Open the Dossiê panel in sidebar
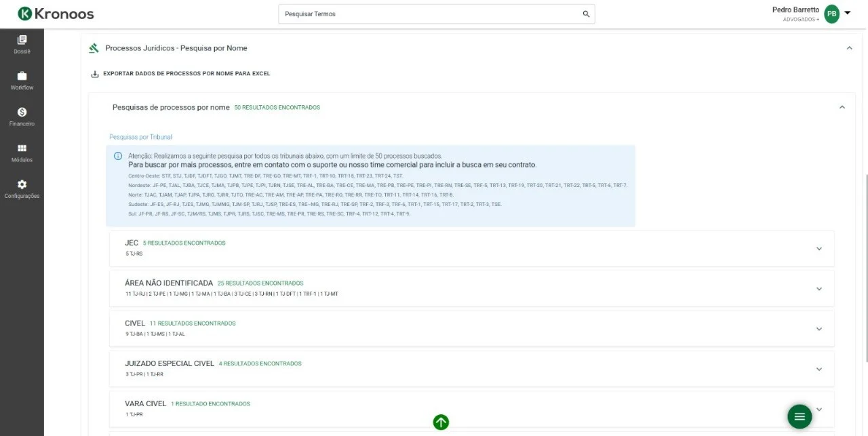868x436 pixels. point(22,45)
